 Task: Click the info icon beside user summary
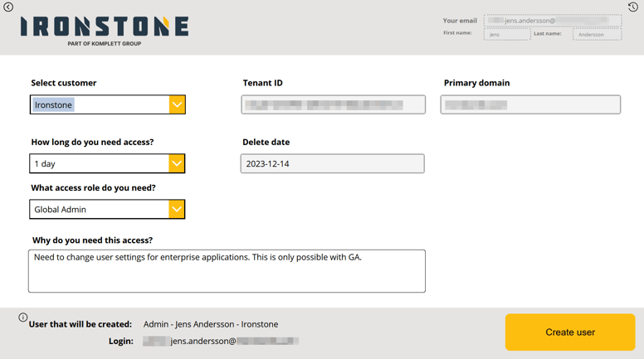point(23,318)
